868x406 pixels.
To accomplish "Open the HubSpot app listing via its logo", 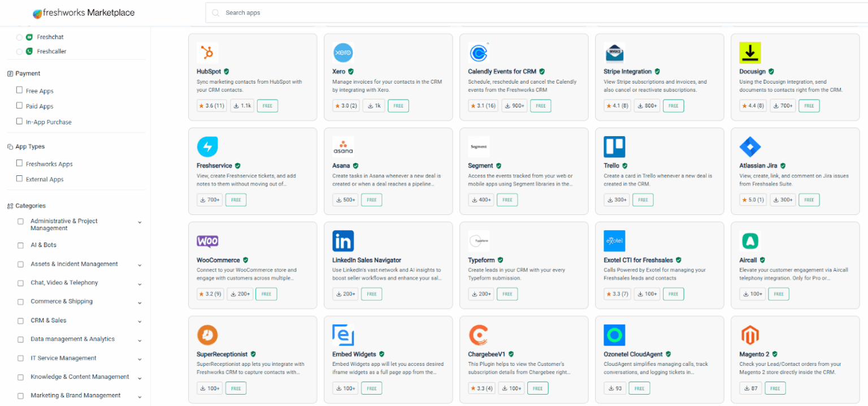I will point(207,52).
